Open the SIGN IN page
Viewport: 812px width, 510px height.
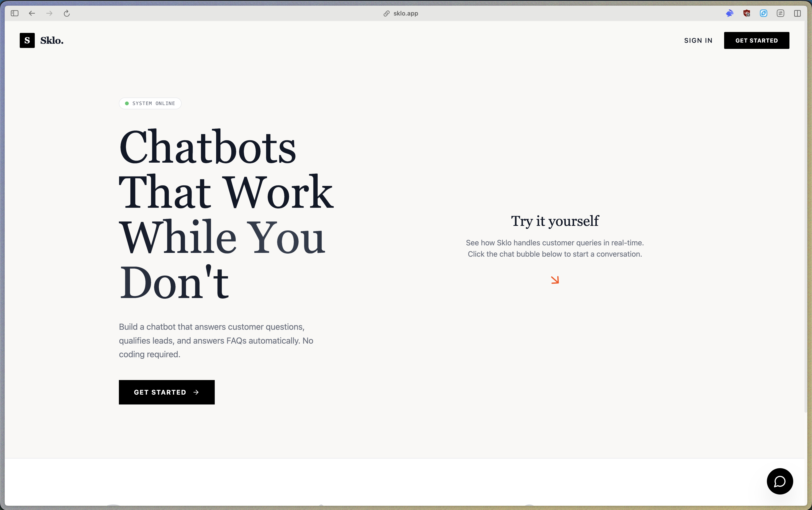click(698, 40)
